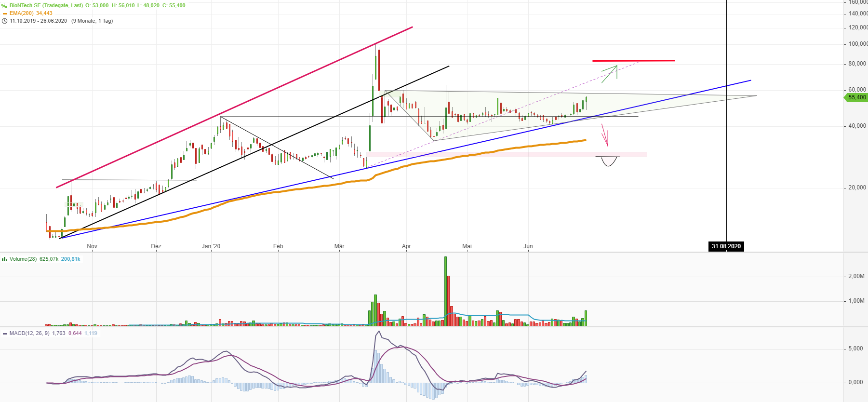Click the volume average value 200,81k
868x402 pixels.
pyautogui.click(x=71, y=259)
